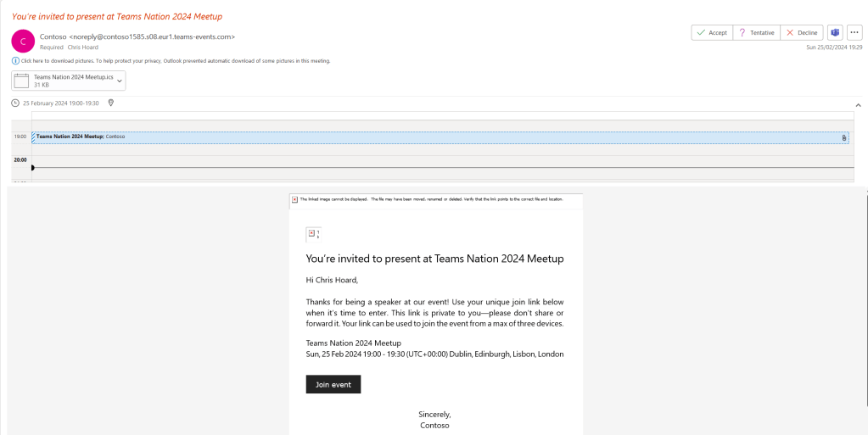Click Contoso sender avatar circle
The height and width of the screenshot is (435, 868).
pos(24,41)
